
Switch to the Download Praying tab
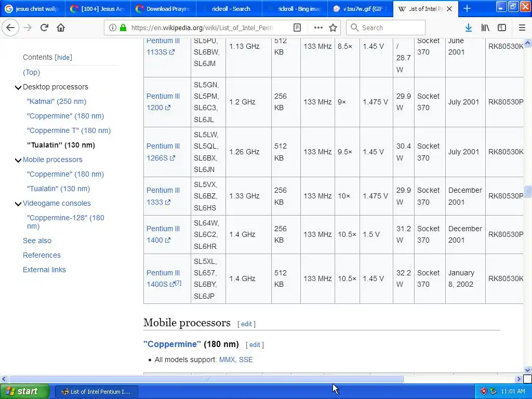[x=164, y=9]
